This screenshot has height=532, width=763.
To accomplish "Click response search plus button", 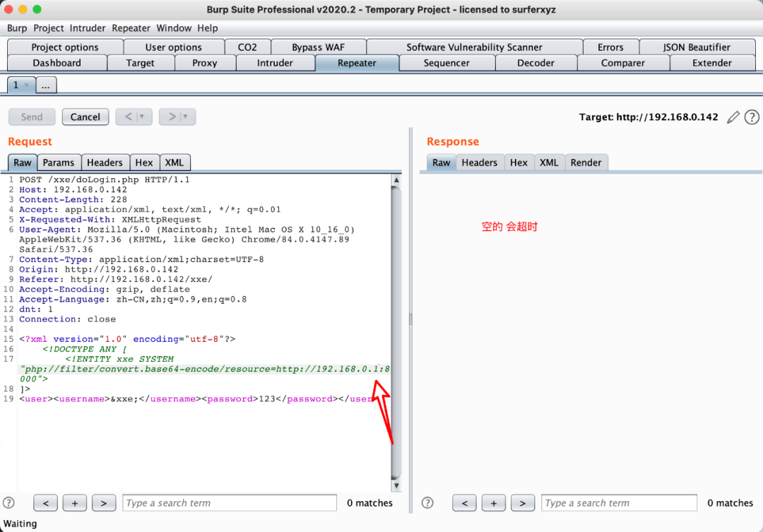I will point(493,503).
